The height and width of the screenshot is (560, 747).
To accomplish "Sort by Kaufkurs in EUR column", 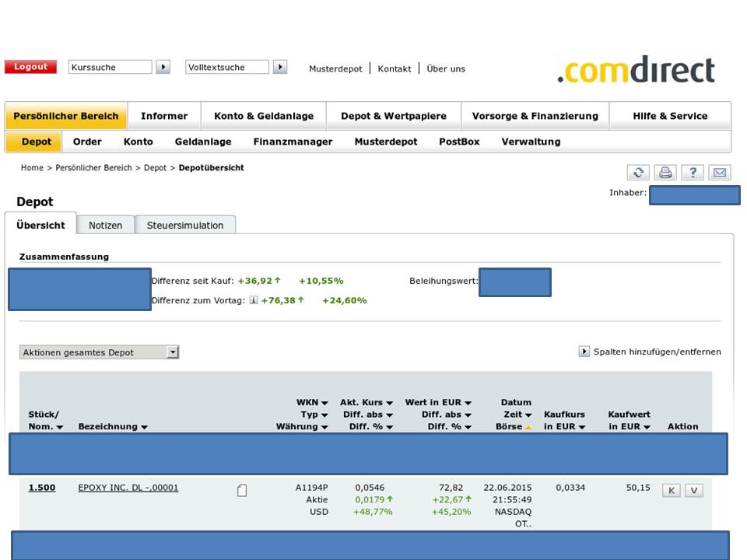I will point(582,427).
